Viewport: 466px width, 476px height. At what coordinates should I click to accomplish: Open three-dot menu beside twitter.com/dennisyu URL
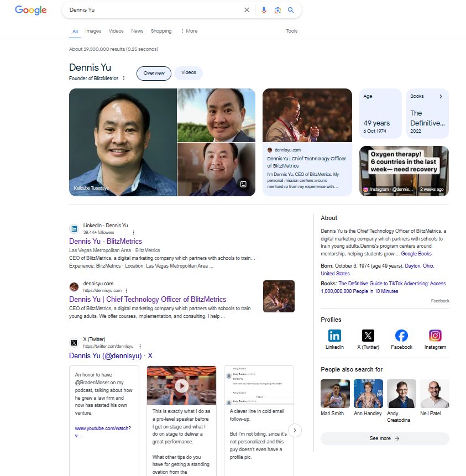pyautogui.click(x=140, y=347)
